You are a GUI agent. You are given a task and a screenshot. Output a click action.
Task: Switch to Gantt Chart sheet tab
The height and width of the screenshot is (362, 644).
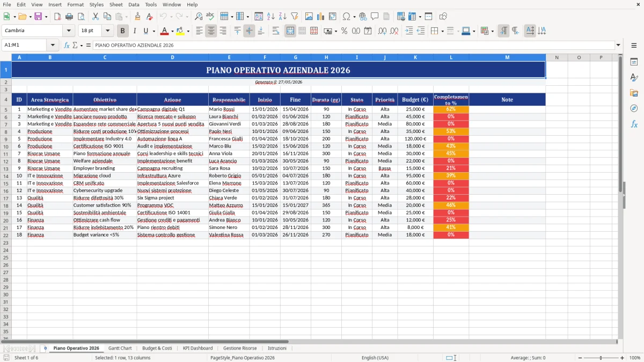click(120, 348)
